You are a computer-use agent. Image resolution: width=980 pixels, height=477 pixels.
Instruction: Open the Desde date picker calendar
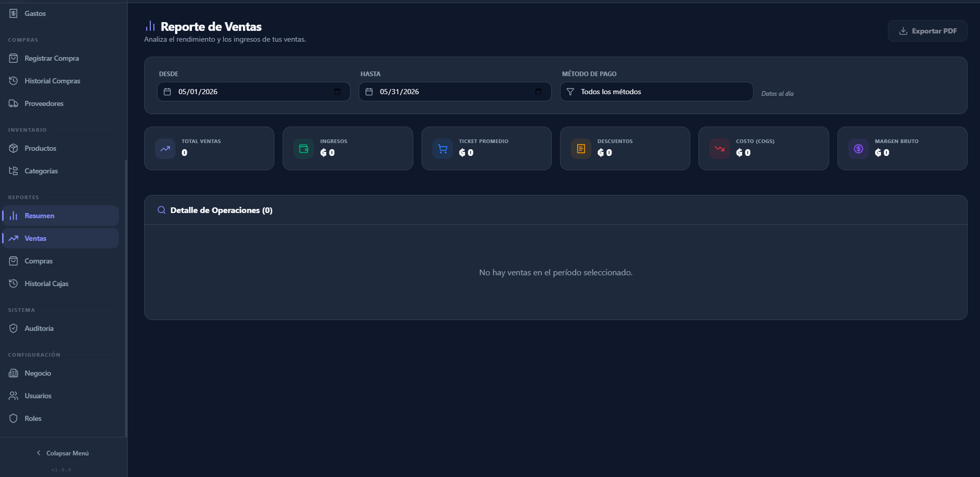tap(337, 92)
